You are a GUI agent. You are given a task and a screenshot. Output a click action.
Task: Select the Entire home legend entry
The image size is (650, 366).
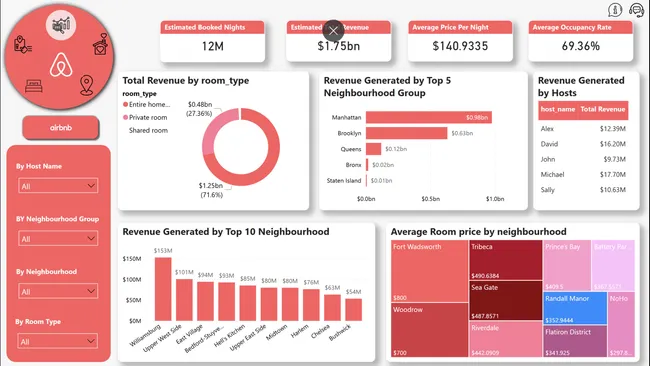click(146, 104)
